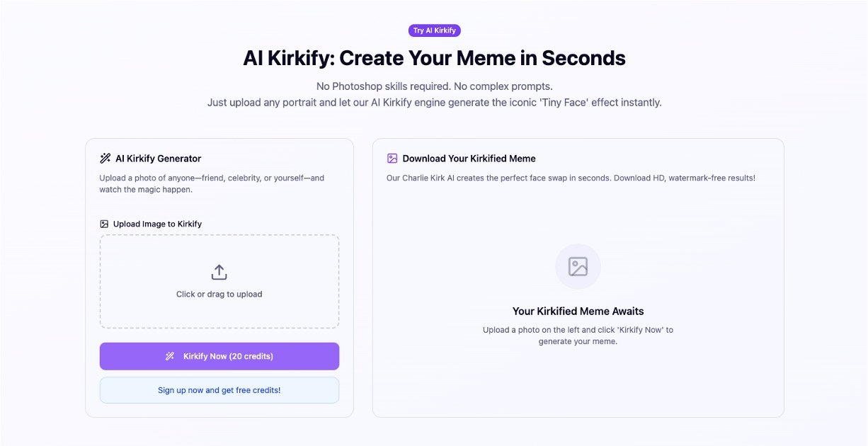Click the Your Kirkified Meme Awaits text
The width and height of the screenshot is (868, 446).
pos(578,311)
